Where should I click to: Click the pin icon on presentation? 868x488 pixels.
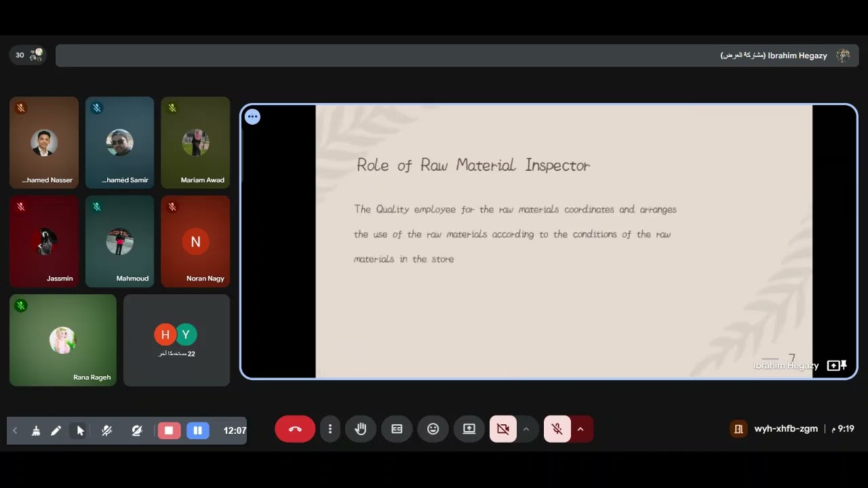coord(843,365)
